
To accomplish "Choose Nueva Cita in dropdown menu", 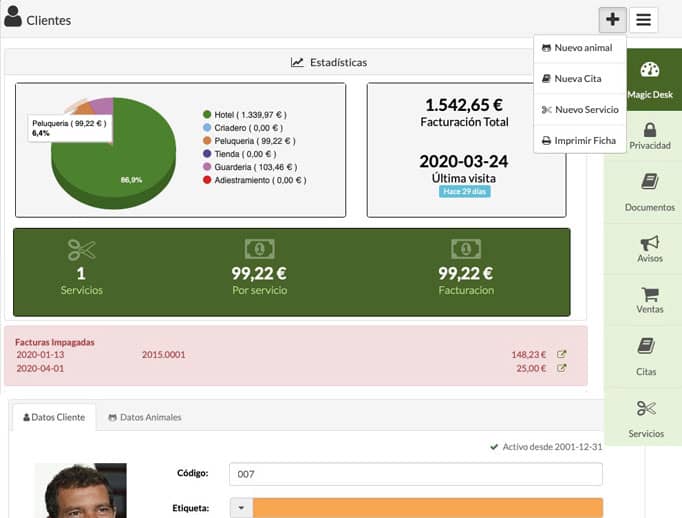I will pyautogui.click(x=577, y=78).
